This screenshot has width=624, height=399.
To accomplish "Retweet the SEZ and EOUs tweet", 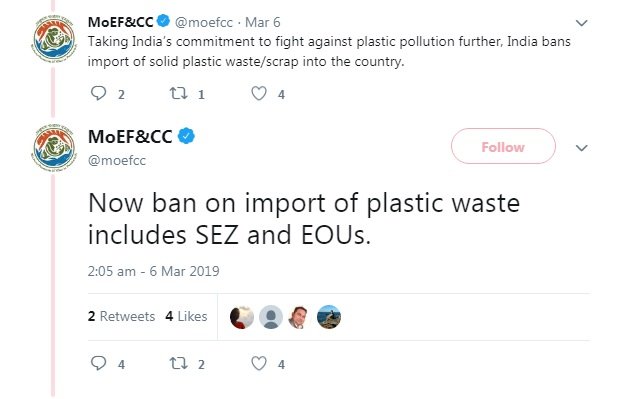I will pos(178,363).
